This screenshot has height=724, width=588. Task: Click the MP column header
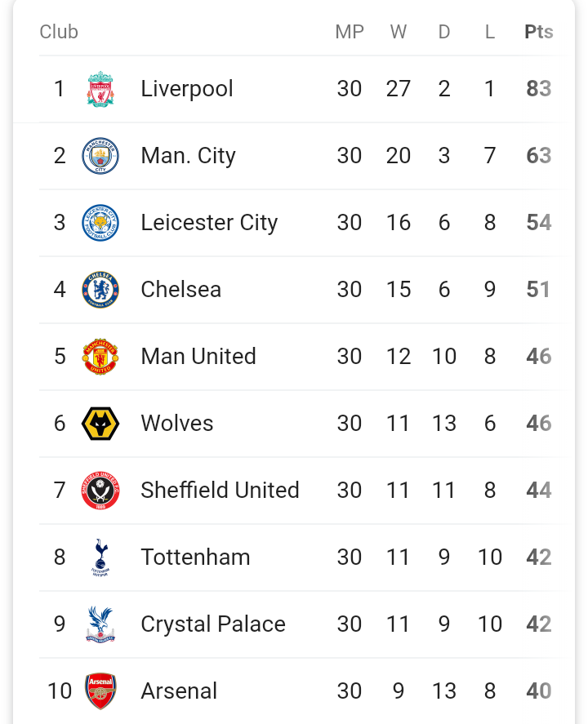coord(350,32)
